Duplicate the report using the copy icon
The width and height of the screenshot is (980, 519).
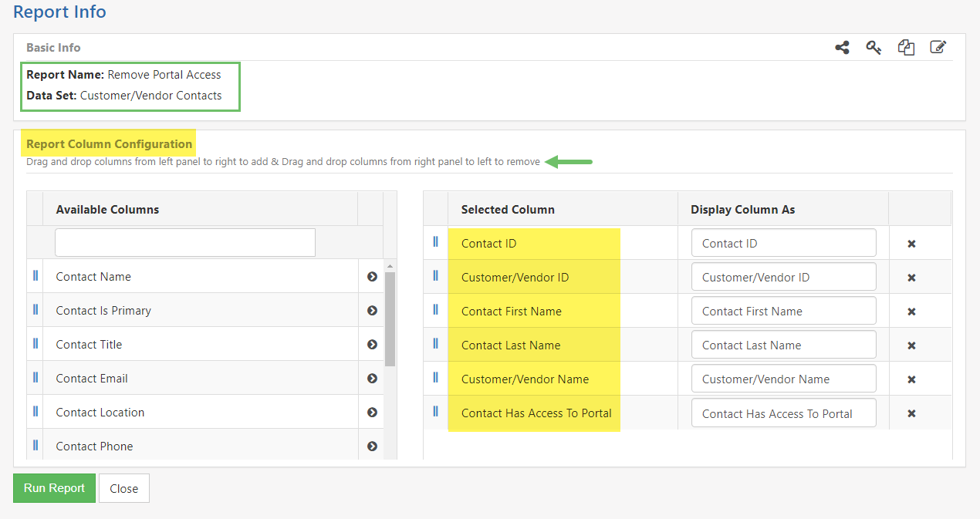(x=906, y=47)
